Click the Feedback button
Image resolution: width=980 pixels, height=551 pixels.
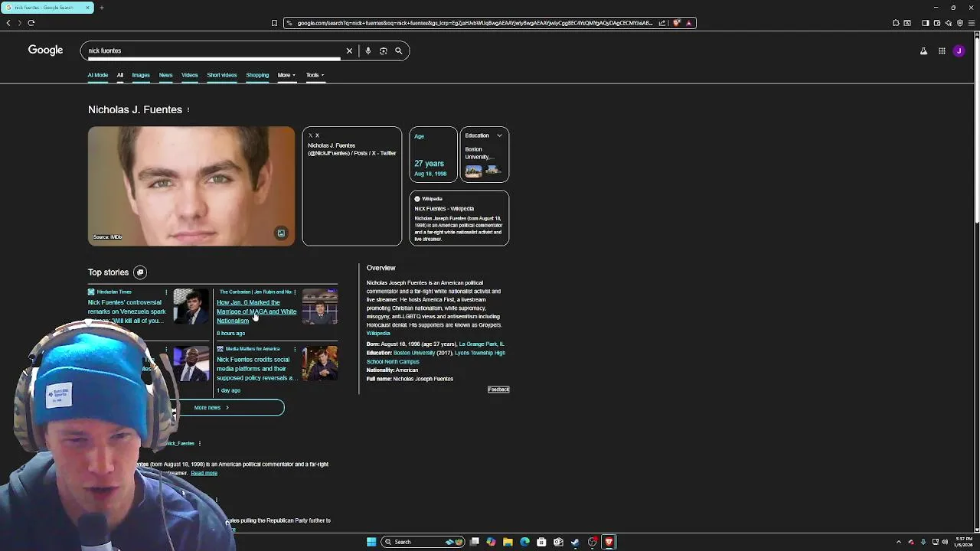(498, 390)
